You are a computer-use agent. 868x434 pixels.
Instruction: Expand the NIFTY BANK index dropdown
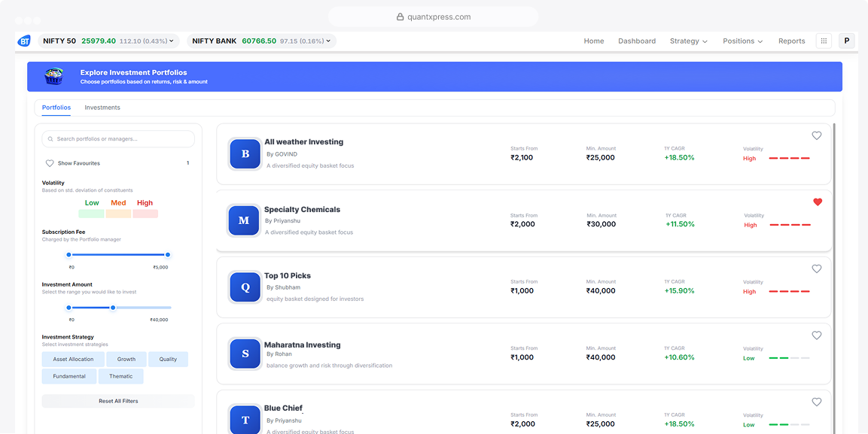(329, 41)
